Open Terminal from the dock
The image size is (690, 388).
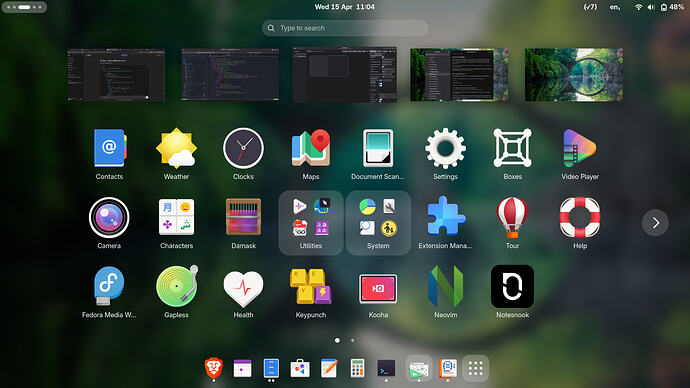[x=386, y=368]
